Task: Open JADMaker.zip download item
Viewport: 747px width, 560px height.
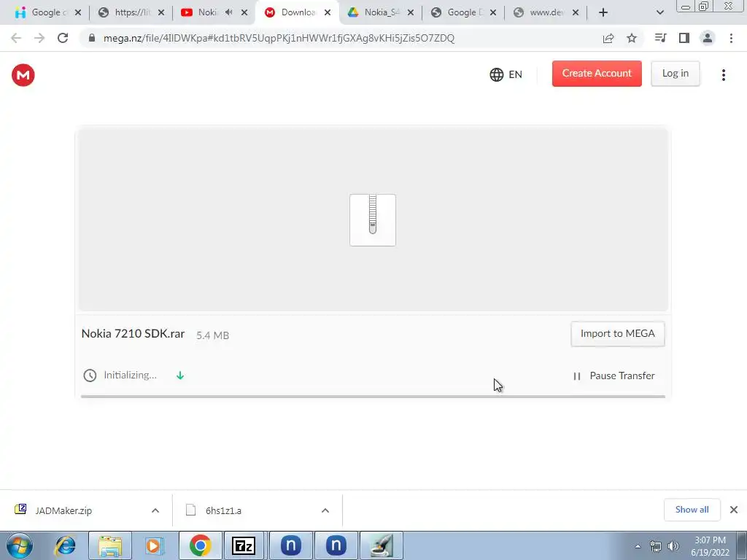Action: tap(63, 510)
